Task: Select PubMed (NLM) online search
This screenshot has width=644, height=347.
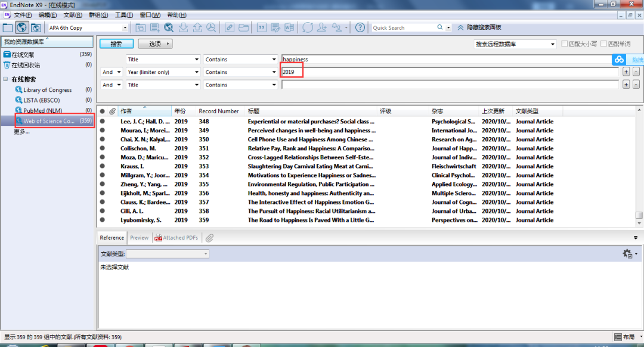Action: coord(43,110)
